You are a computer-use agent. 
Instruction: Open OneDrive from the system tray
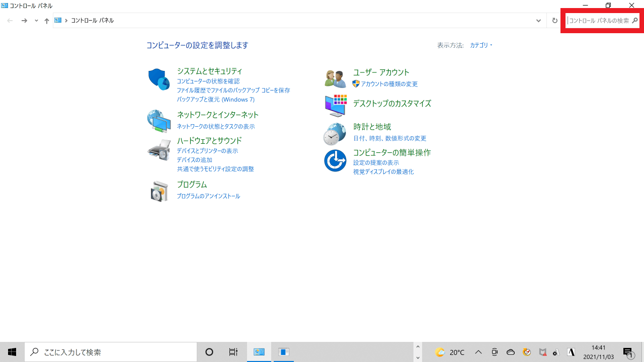pos(510,352)
